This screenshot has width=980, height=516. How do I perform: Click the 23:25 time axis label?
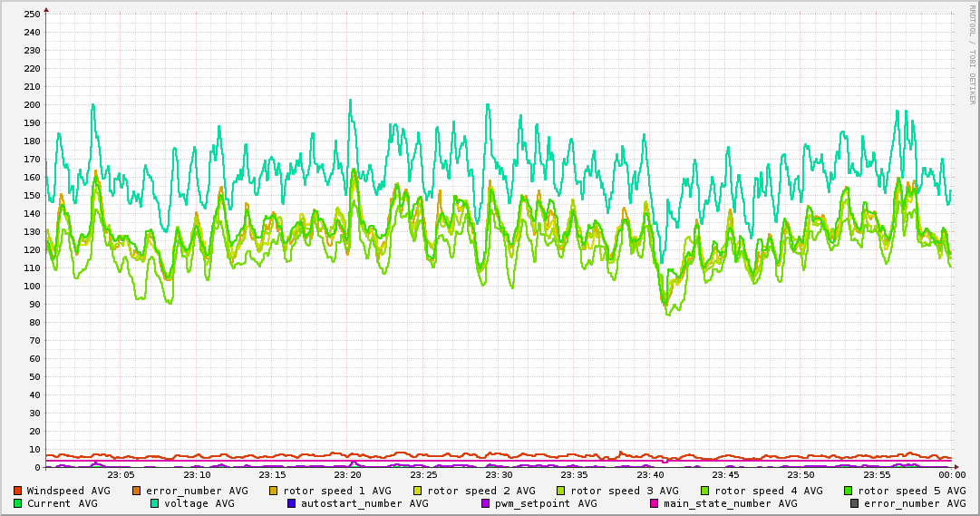(423, 475)
